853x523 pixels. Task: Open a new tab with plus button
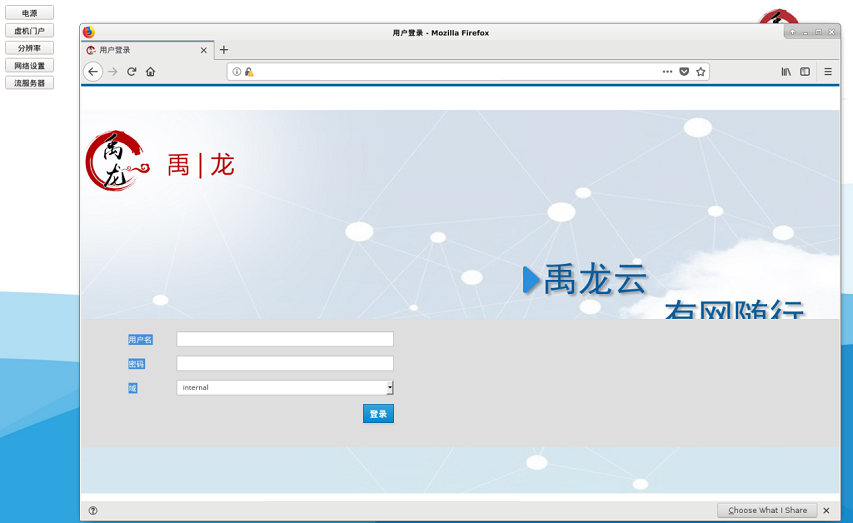224,50
